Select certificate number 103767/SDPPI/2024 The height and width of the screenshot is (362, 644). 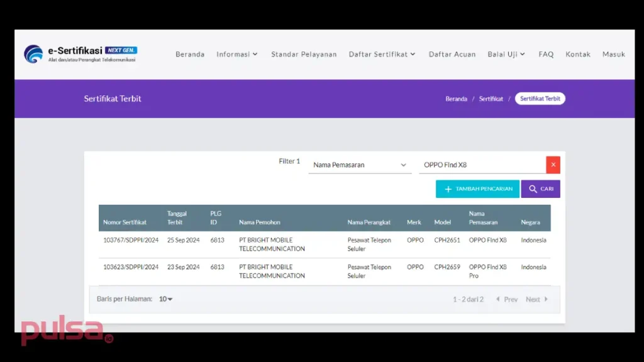click(131, 240)
